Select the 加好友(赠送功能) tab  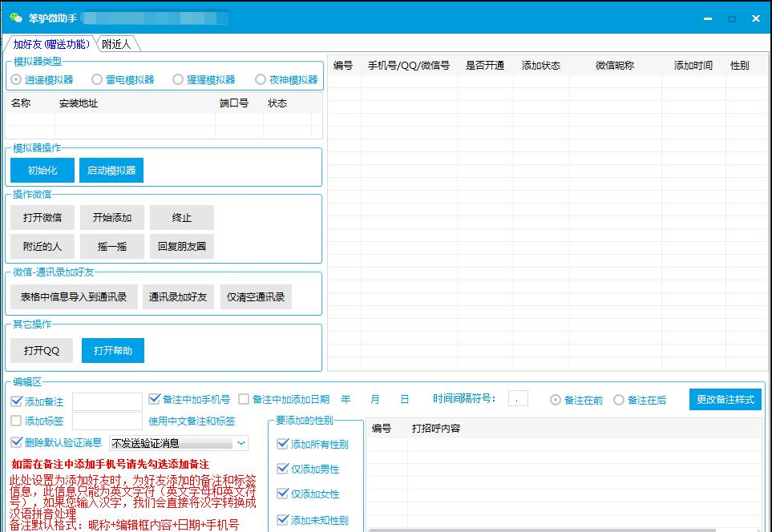51,44
